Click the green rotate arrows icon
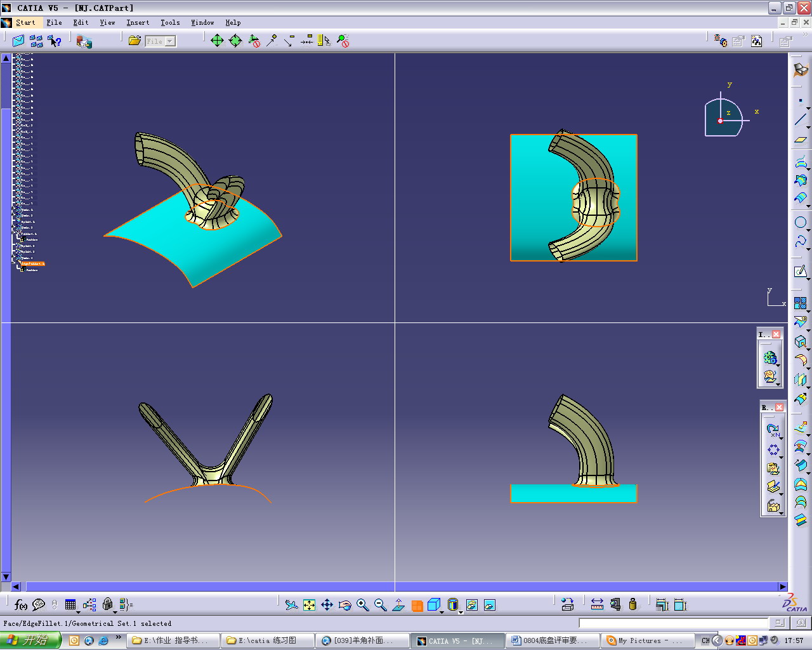Image resolution: width=812 pixels, height=650 pixels. pyautogui.click(x=235, y=41)
